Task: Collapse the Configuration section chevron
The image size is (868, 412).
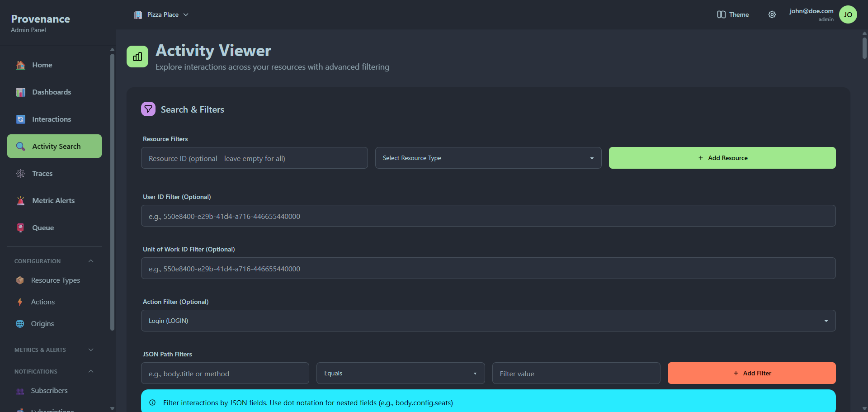Action: 90,260
